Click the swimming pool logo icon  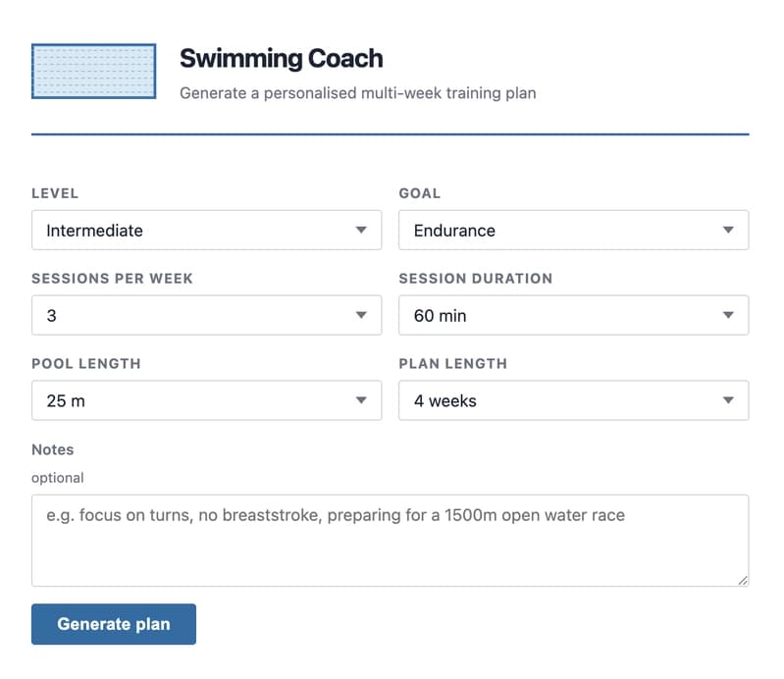[93, 71]
